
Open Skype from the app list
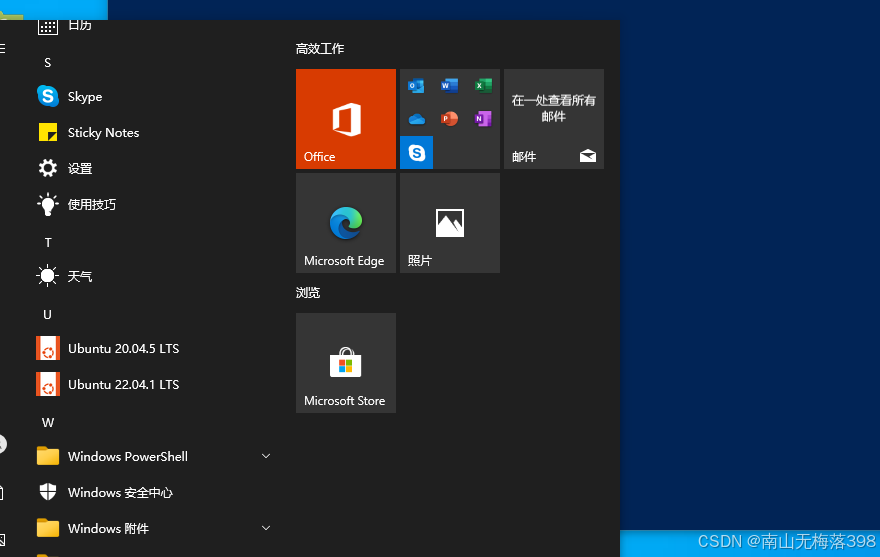(152, 97)
